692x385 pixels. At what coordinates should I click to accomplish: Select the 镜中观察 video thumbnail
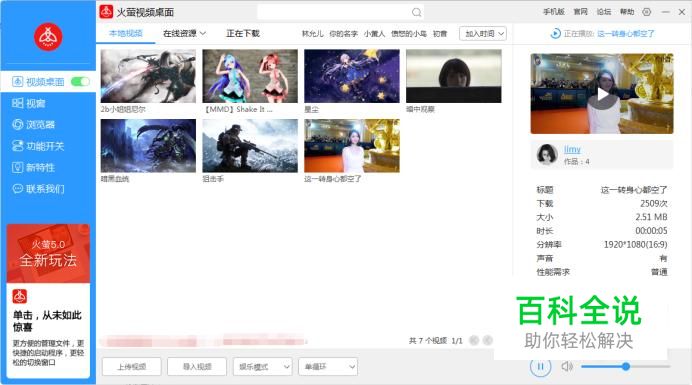pos(454,76)
